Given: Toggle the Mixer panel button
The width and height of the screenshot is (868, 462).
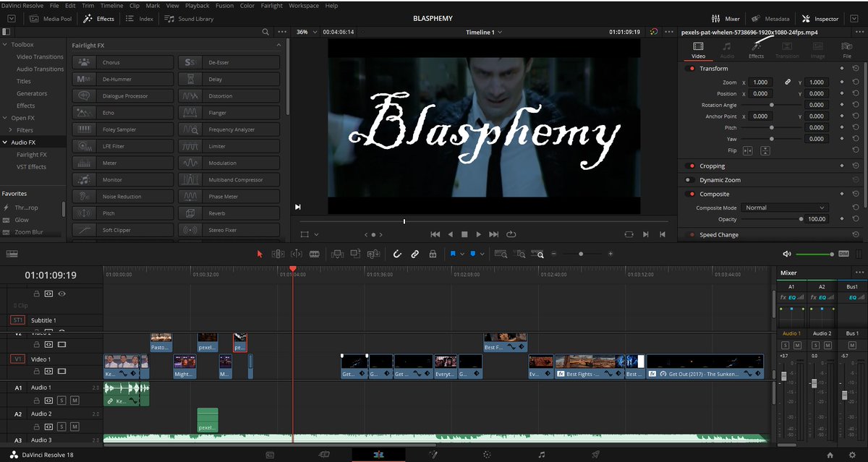Looking at the screenshot, I should pos(726,19).
